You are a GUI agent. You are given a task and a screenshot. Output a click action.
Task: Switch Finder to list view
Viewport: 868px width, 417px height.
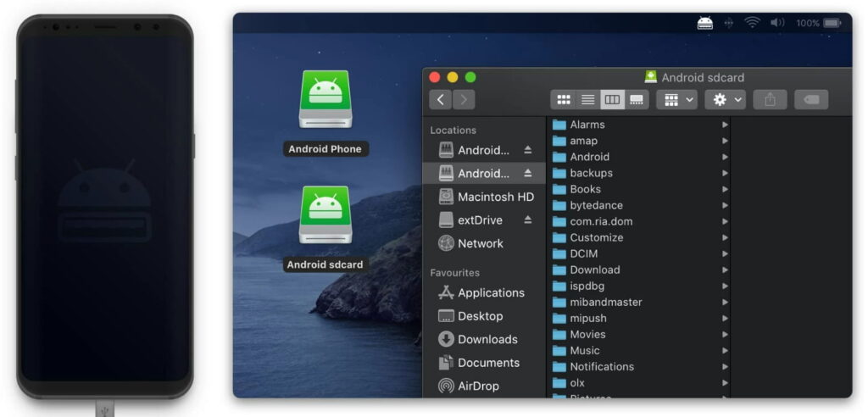coord(588,100)
